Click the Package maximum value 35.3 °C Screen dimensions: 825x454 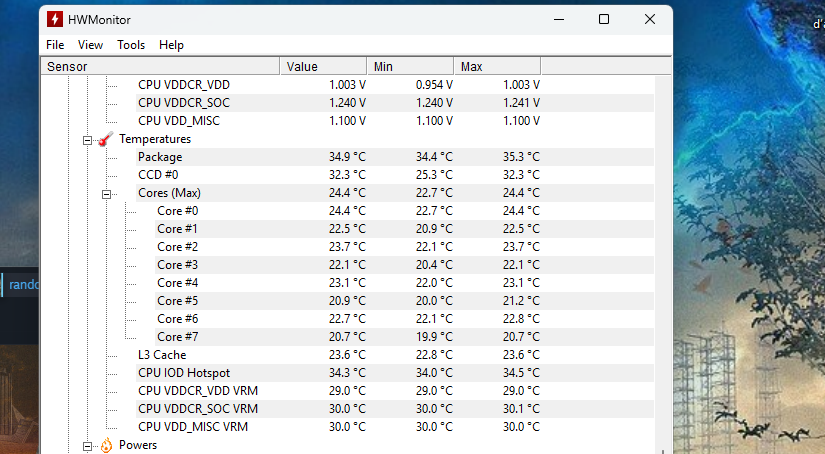click(521, 157)
